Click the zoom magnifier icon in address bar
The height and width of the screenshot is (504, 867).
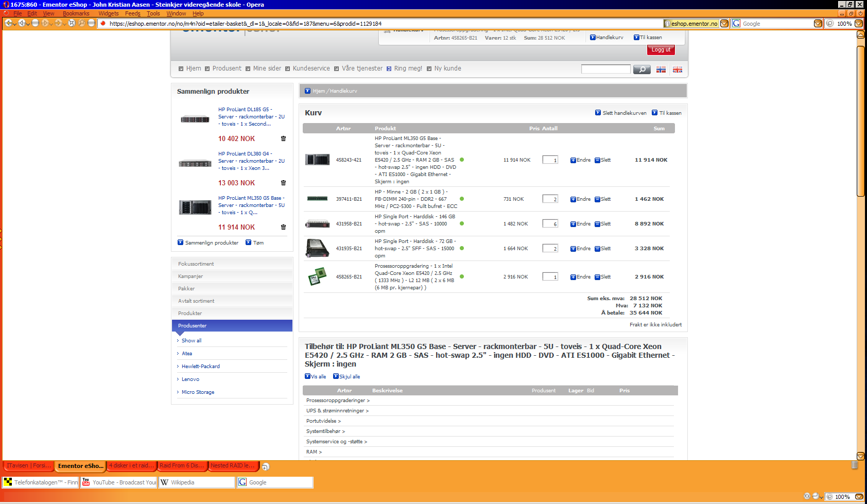coord(829,24)
